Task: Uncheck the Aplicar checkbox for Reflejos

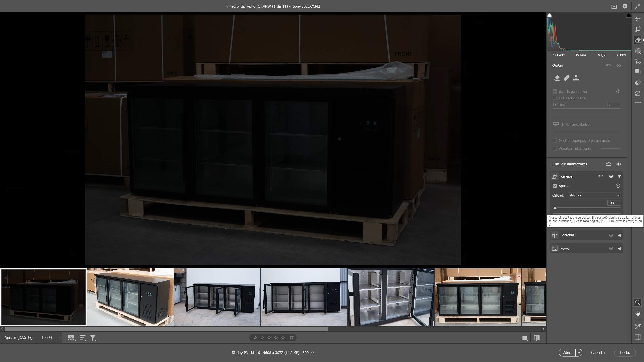Action: (x=555, y=186)
